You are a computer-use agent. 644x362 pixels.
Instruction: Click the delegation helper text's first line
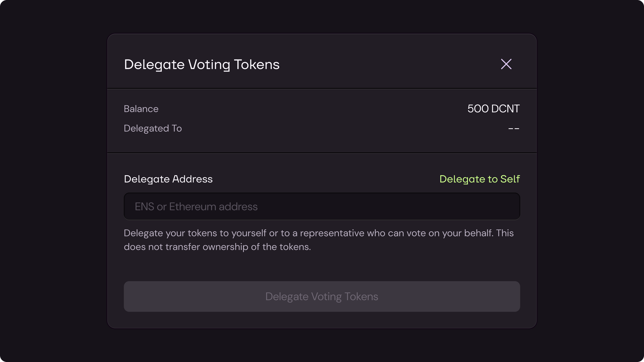click(x=319, y=233)
